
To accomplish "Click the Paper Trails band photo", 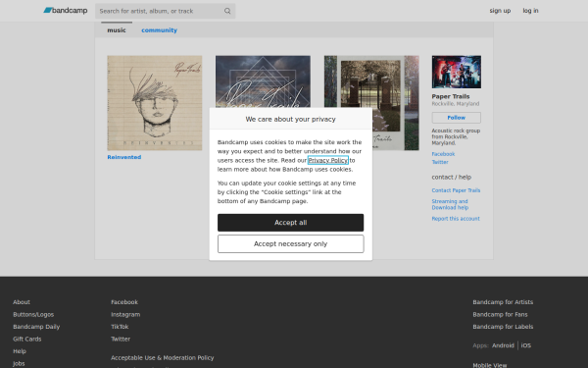I will pyautogui.click(x=457, y=72).
